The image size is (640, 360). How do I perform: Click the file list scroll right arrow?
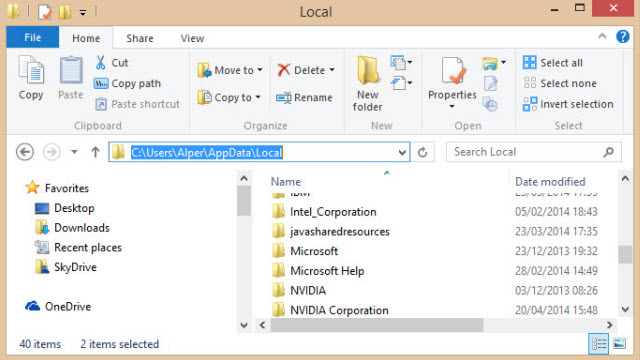pos(609,325)
